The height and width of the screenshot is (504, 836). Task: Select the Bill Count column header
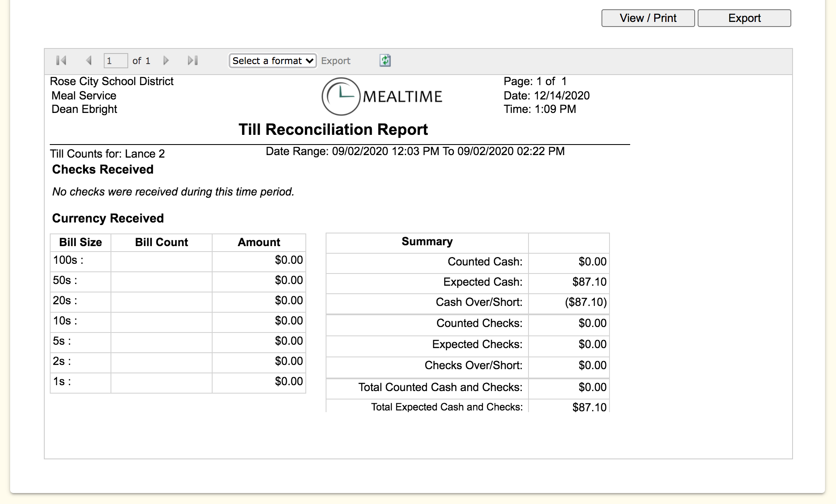161,242
